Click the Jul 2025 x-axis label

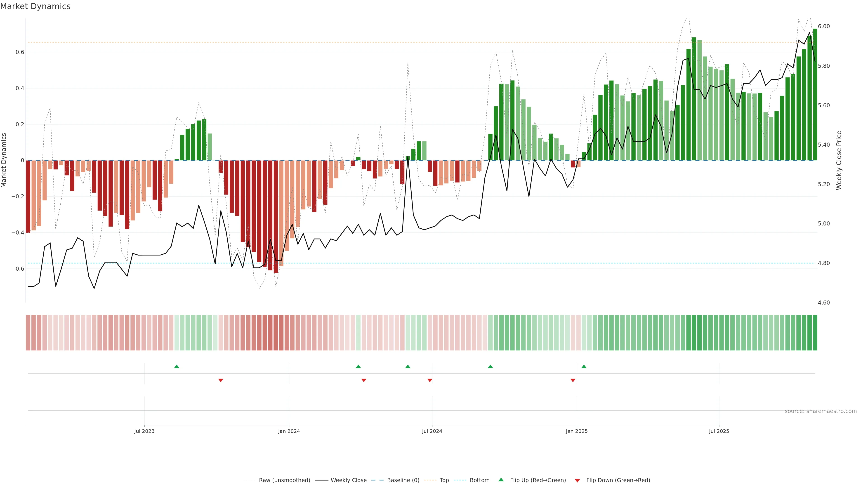[719, 431]
